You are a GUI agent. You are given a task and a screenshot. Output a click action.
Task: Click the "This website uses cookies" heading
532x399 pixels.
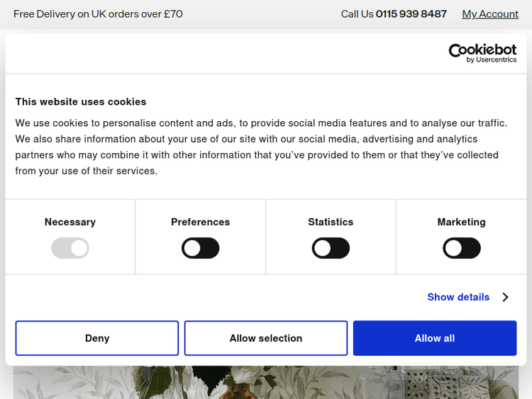point(81,101)
